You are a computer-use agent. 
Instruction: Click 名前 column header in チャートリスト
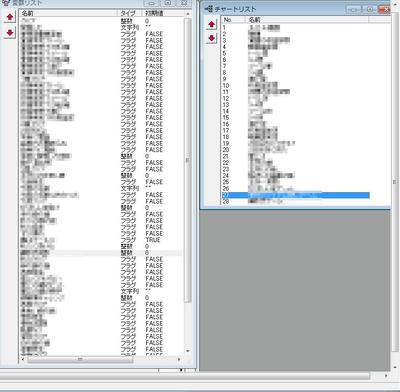click(307, 20)
